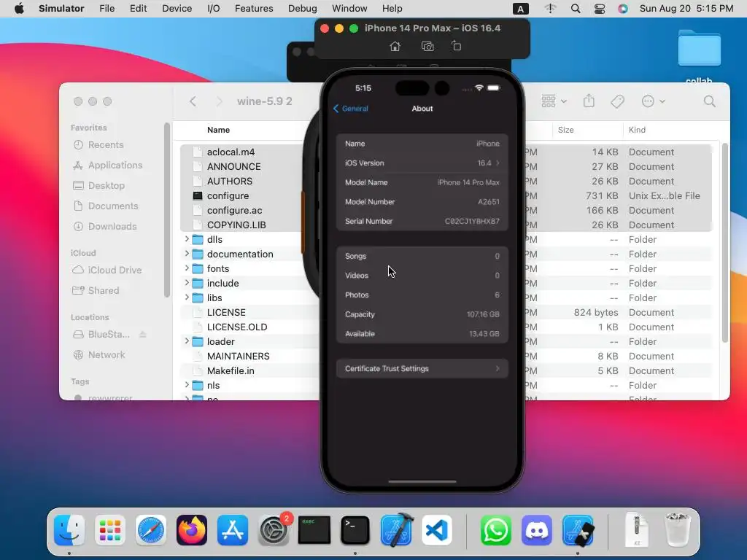Image resolution: width=747 pixels, height=560 pixels.
Task: Open WhatsApp from the Dock
Action: tap(495, 530)
